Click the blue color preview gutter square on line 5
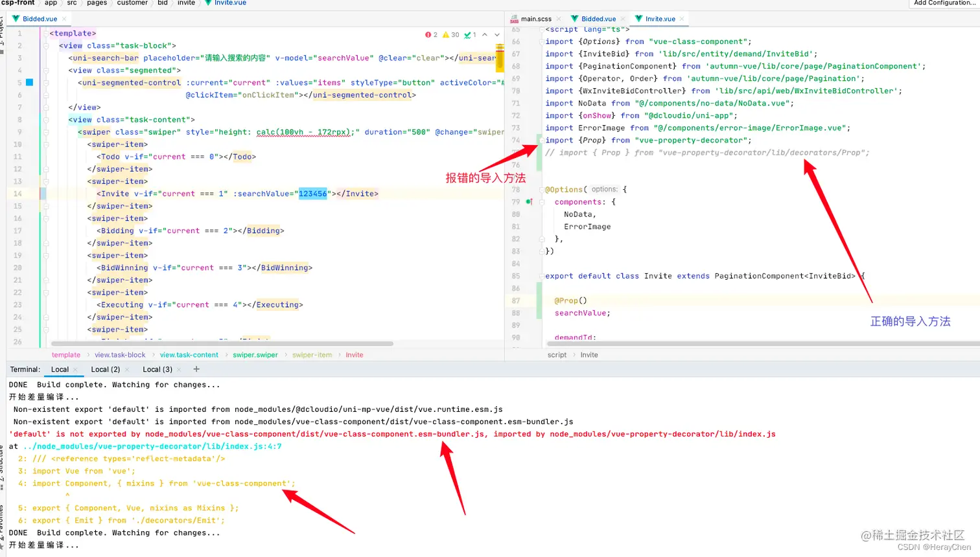 coord(29,82)
